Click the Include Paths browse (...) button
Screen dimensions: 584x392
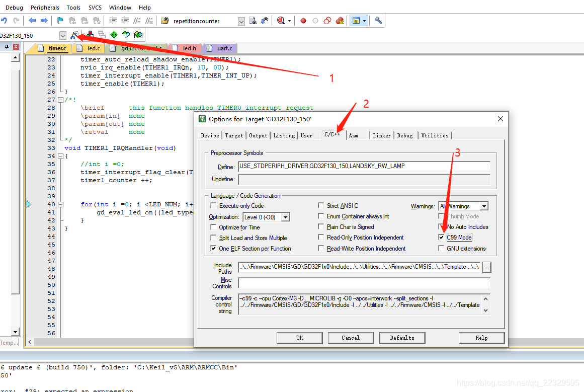tap(487, 267)
